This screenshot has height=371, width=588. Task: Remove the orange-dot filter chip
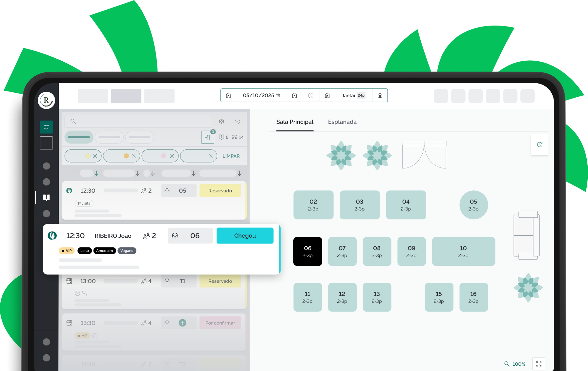(x=134, y=156)
